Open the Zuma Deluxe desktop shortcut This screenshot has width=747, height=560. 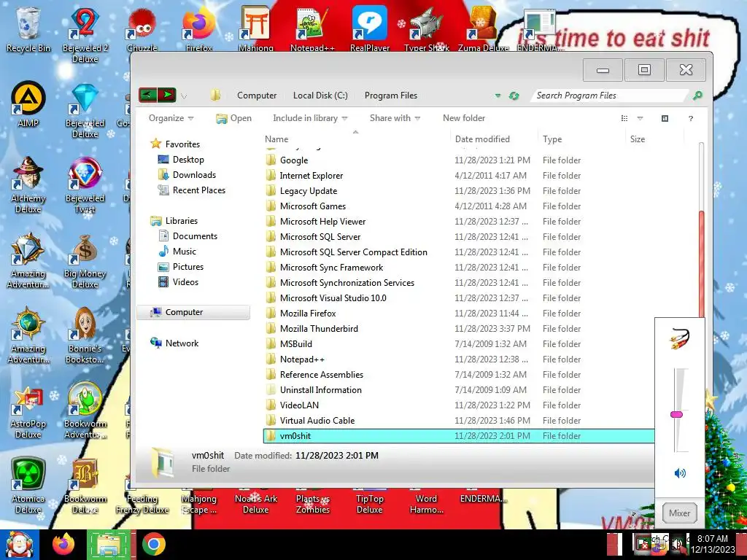coord(483,29)
